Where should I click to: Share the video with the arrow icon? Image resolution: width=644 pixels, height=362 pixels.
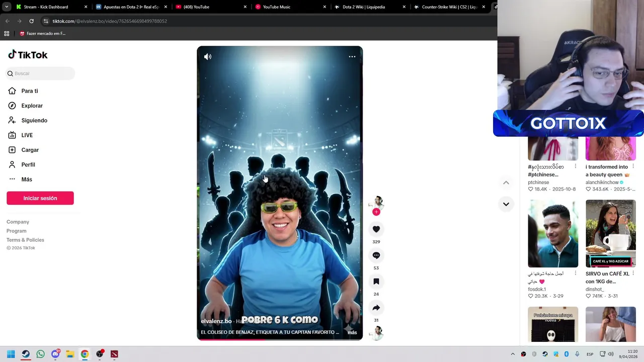[376, 308]
